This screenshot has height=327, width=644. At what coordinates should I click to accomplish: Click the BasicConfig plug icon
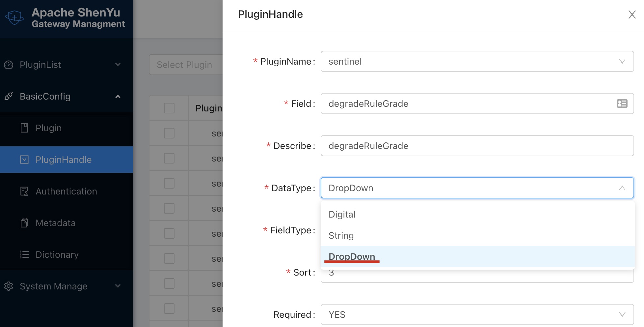[x=8, y=96]
